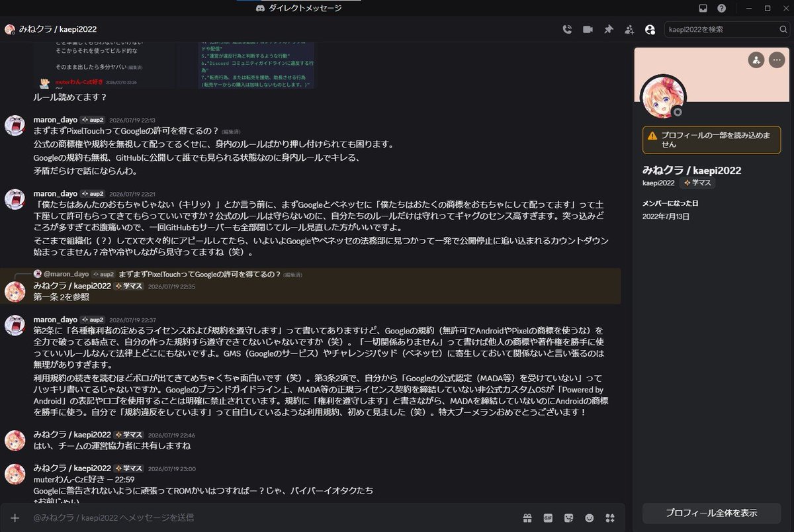Open the apps launcher icon in the message bar
Screen dimensions: 794x532
click(x=611, y=517)
